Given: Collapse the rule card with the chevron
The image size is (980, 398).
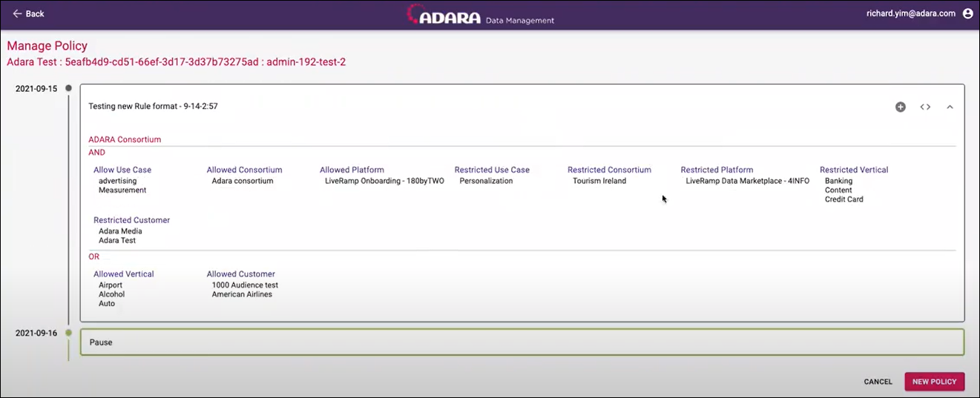Looking at the screenshot, I should click(x=950, y=107).
